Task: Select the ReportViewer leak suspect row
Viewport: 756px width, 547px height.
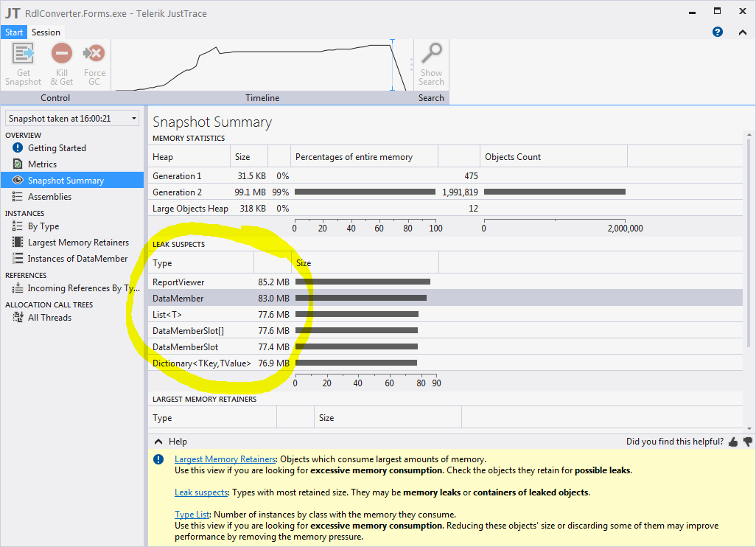Action: click(446, 282)
